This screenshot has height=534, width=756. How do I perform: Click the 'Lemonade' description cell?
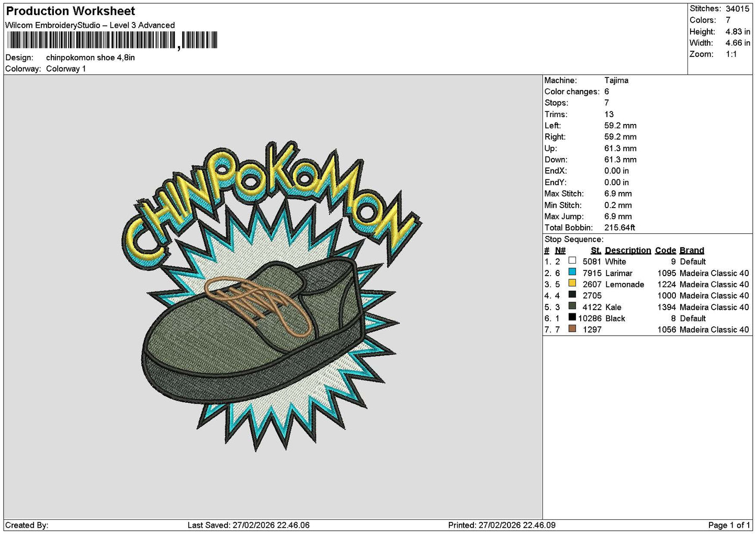coord(625,285)
